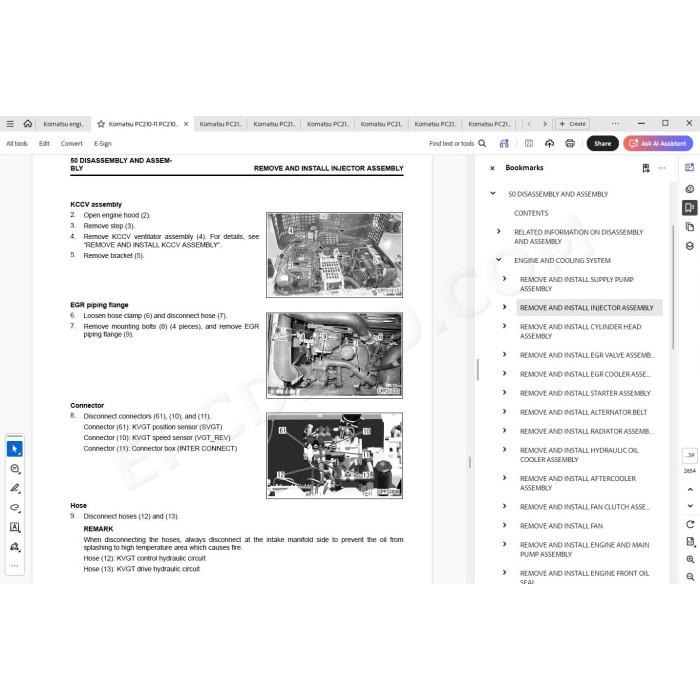Viewport: 700px width, 700px height.
Task: Expand REMOVE AND INSTALL EGR COOLER bookmark
Action: pos(504,373)
